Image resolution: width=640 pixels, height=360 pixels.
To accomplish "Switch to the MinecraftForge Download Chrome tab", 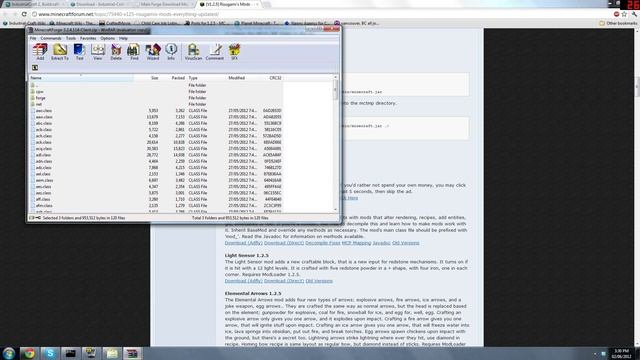I will click(163, 4).
